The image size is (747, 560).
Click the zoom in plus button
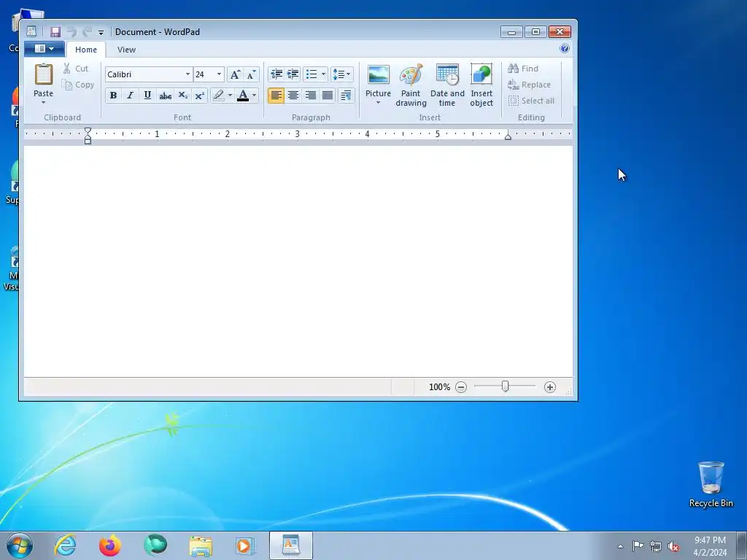pos(550,387)
